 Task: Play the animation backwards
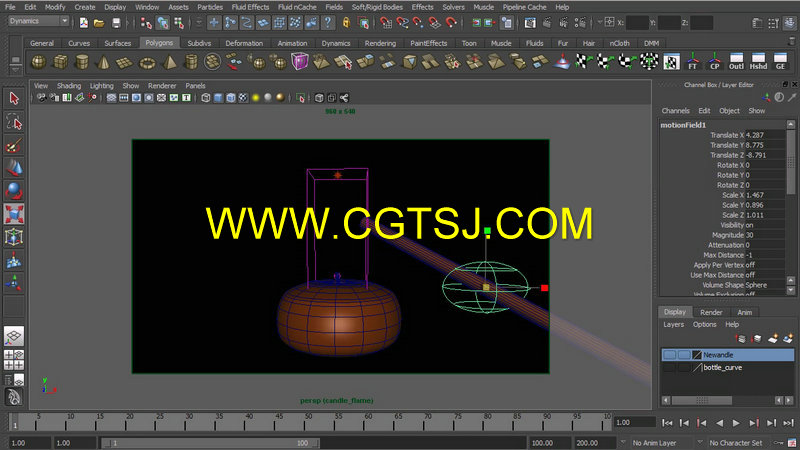click(719, 422)
